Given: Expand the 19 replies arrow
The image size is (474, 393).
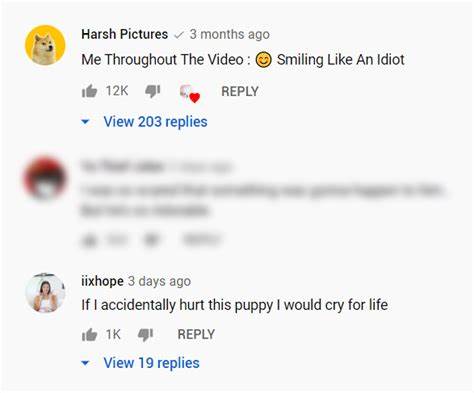Looking at the screenshot, I should pyautogui.click(x=85, y=363).
